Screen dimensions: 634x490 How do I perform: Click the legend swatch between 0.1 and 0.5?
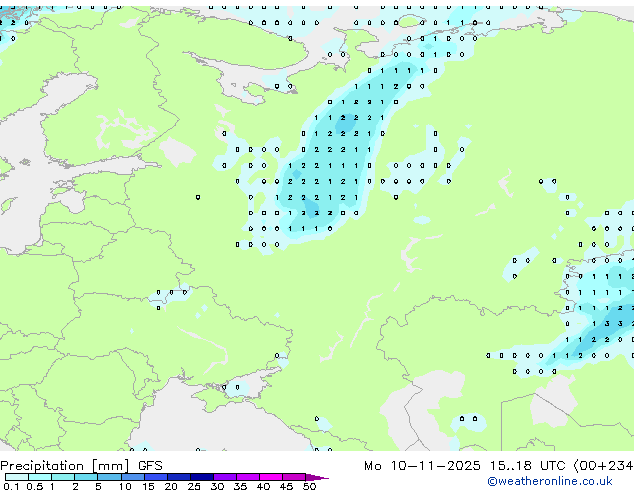tap(17, 477)
